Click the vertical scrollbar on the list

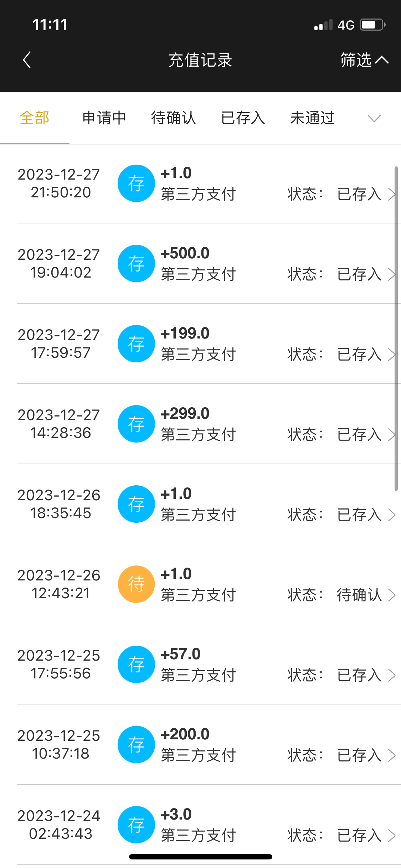[x=396, y=328]
